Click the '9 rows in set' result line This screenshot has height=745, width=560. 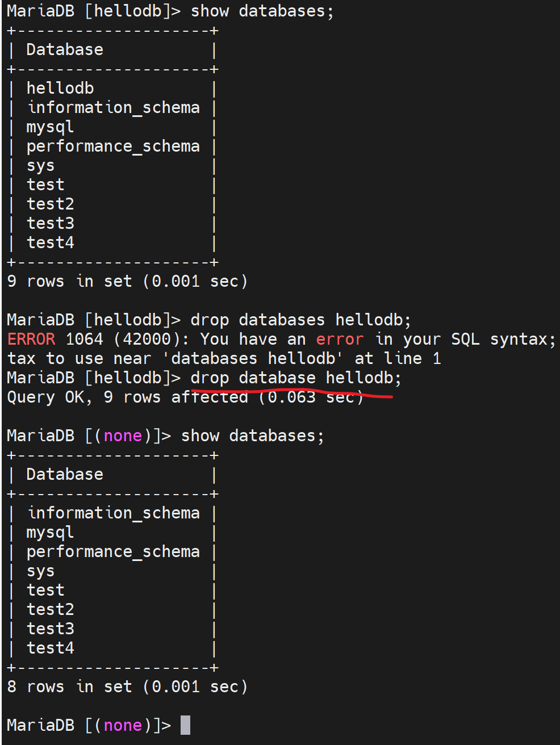point(127,281)
